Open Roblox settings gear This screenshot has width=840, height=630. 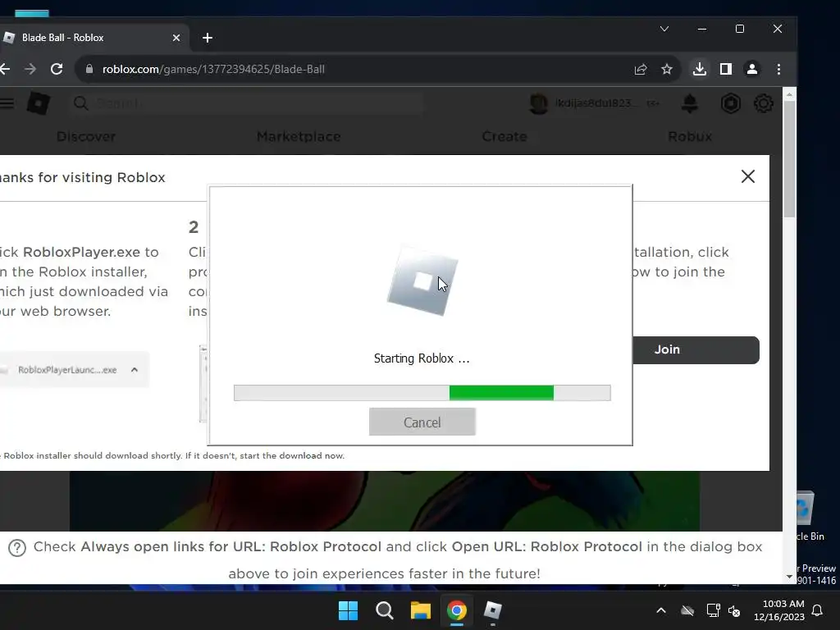764,103
